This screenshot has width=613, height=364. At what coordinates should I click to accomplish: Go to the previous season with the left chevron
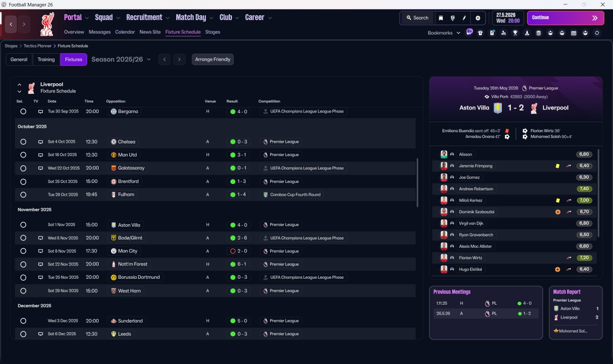(x=164, y=59)
